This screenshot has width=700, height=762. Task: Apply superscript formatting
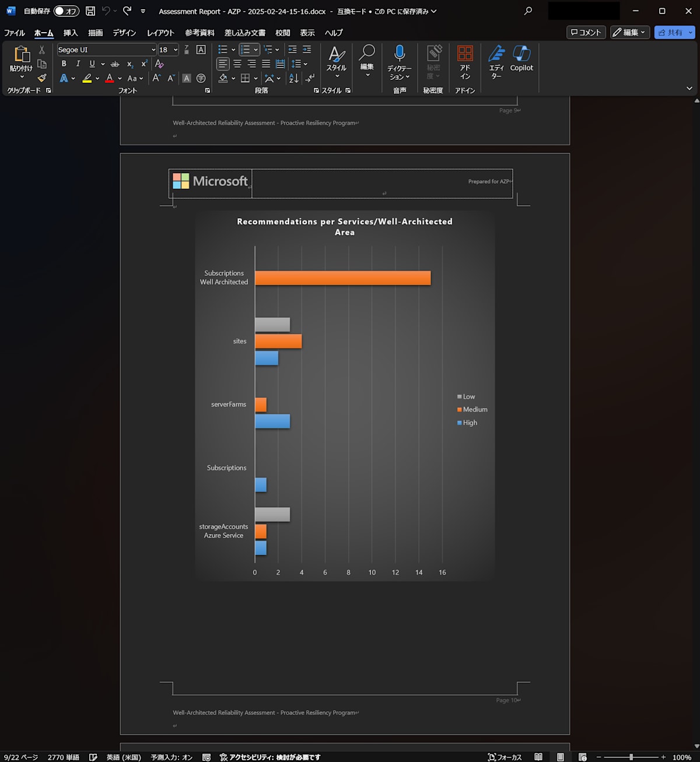tap(144, 64)
